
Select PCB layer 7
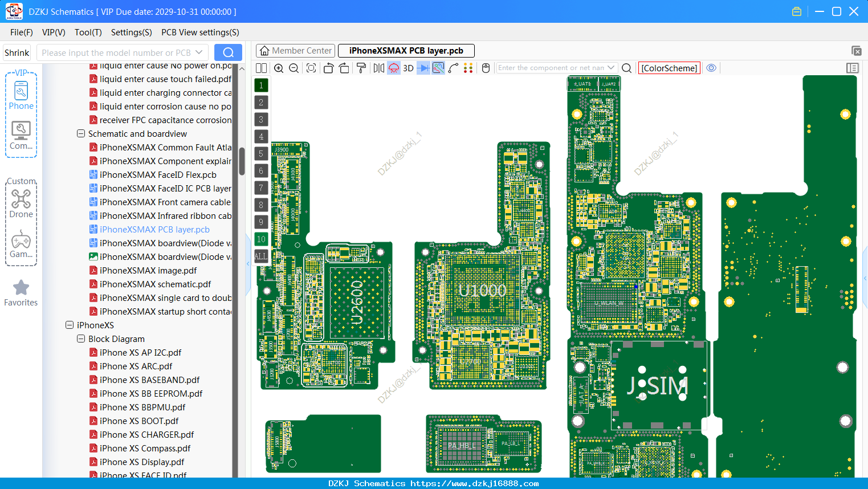click(261, 188)
